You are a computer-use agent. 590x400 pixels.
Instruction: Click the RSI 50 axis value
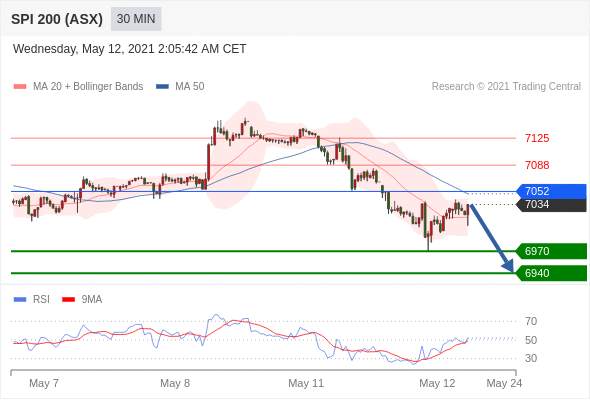coord(531,340)
